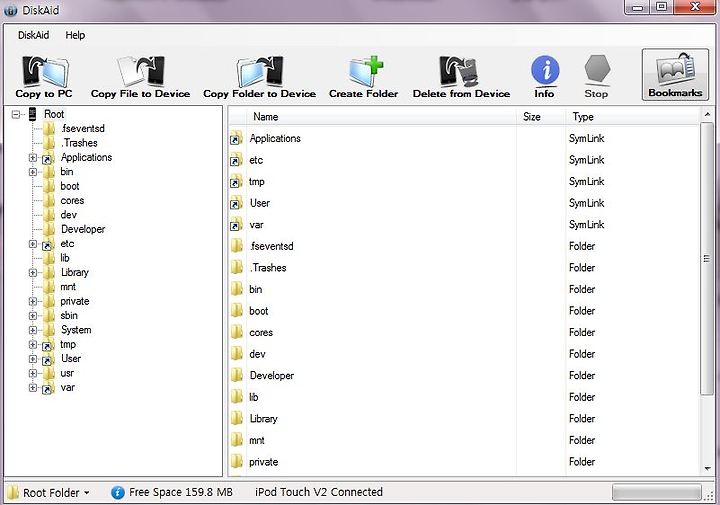Click etc symlink icon in file list
The image size is (720, 505).
pyautogui.click(x=236, y=160)
